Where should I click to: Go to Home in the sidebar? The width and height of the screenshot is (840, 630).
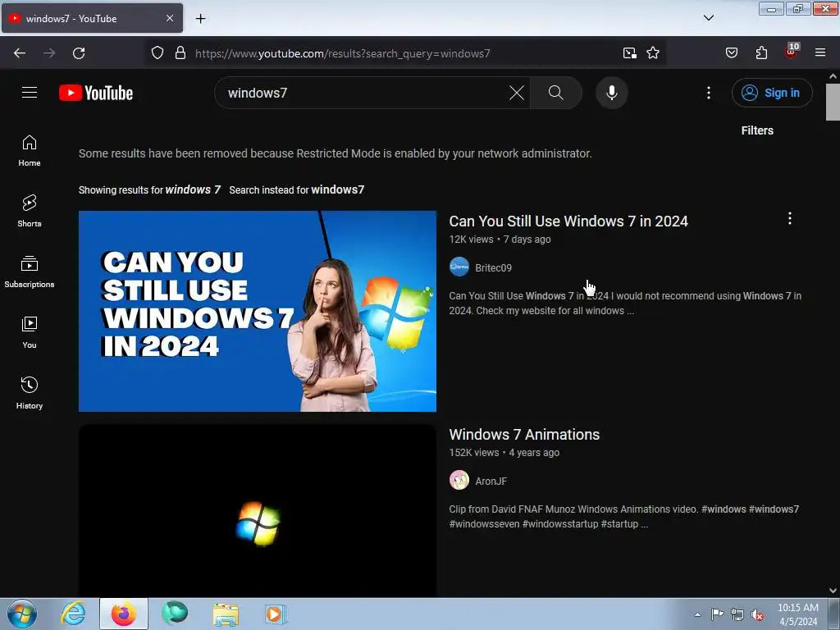30,151
